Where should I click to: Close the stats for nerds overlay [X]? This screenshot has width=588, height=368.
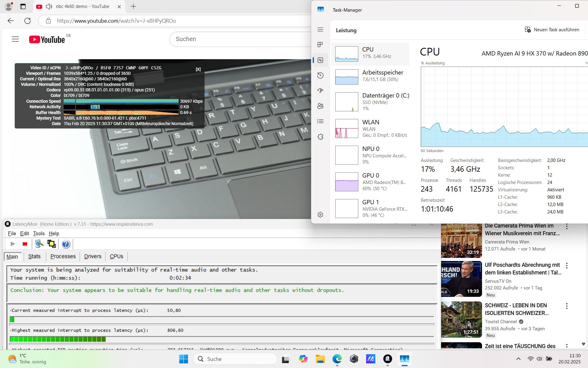click(x=198, y=69)
